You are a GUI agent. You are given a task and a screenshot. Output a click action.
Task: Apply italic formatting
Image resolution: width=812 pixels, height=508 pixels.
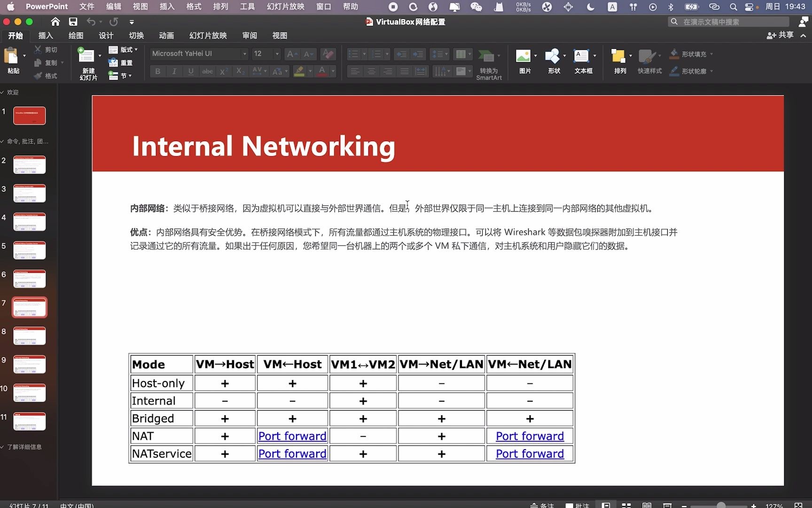point(174,71)
